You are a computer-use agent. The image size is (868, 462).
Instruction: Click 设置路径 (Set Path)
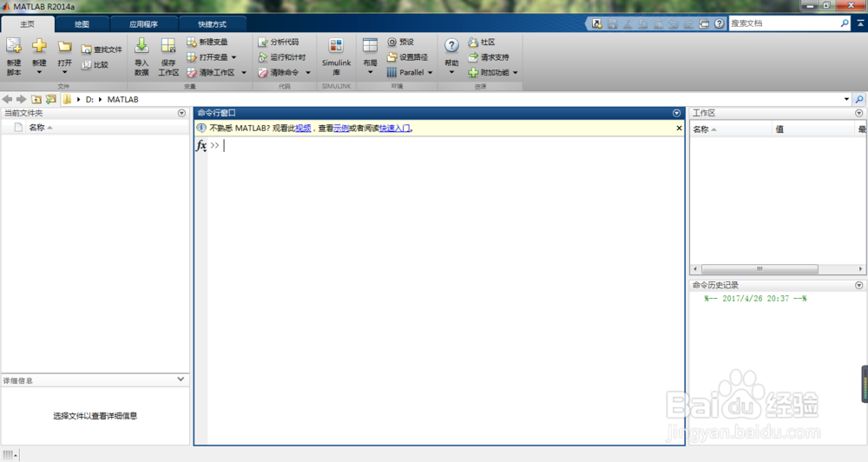point(407,57)
